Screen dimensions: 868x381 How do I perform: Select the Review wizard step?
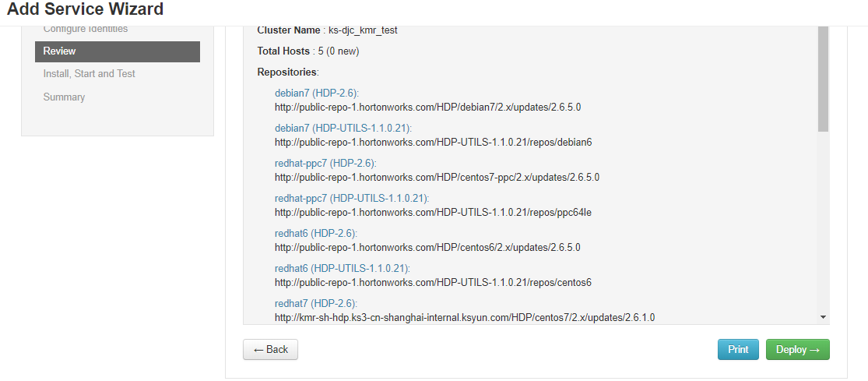pos(118,51)
